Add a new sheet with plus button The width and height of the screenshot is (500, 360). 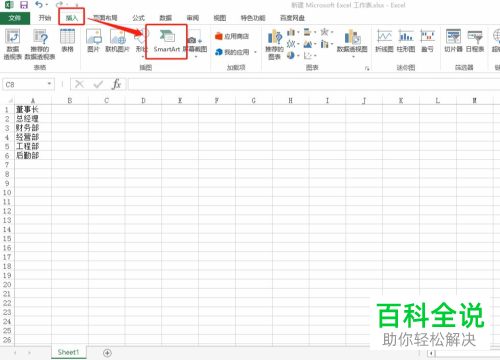pyautogui.click(x=107, y=353)
